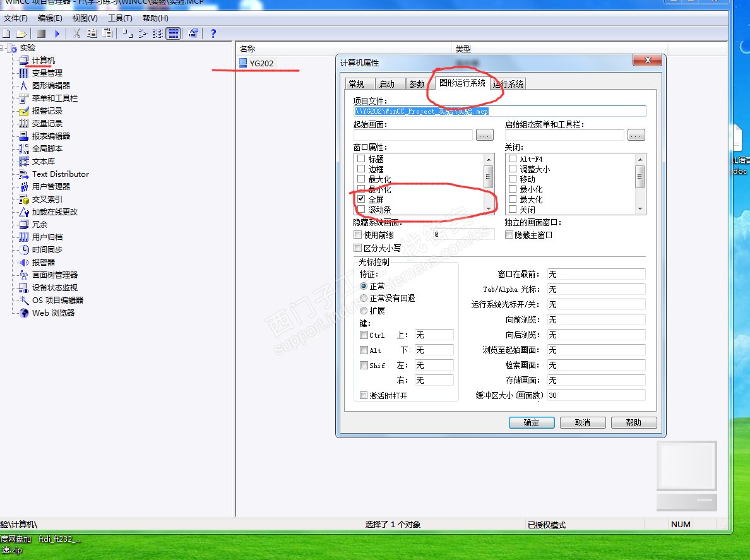Image resolution: width=750 pixels, height=560 pixels.
Task: Select 变量管理 in the project tree
Action: pyautogui.click(x=47, y=73)
